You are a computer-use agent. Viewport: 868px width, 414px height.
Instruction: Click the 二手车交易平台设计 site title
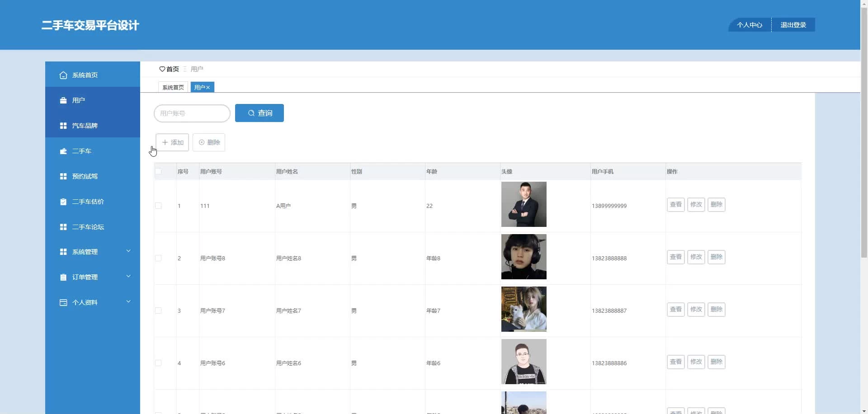click(90, 25)
